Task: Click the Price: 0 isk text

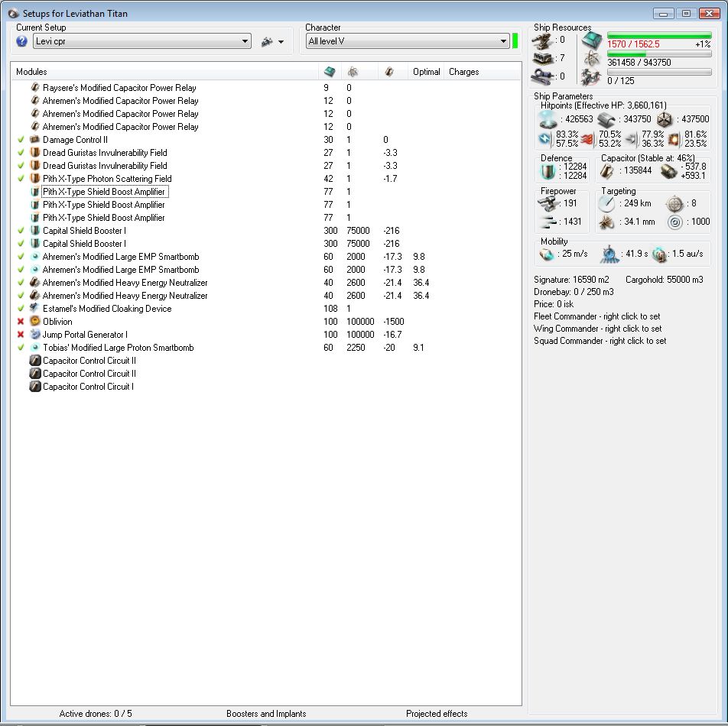Action: pyautogui.click(x=554, y=304)
